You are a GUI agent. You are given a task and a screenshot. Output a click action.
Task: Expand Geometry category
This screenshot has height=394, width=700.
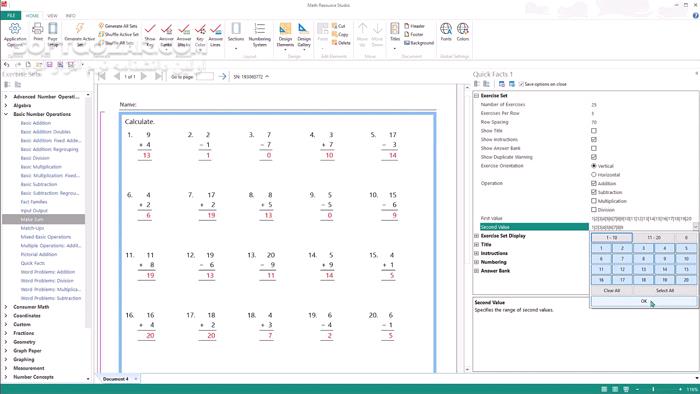(6, 342)
